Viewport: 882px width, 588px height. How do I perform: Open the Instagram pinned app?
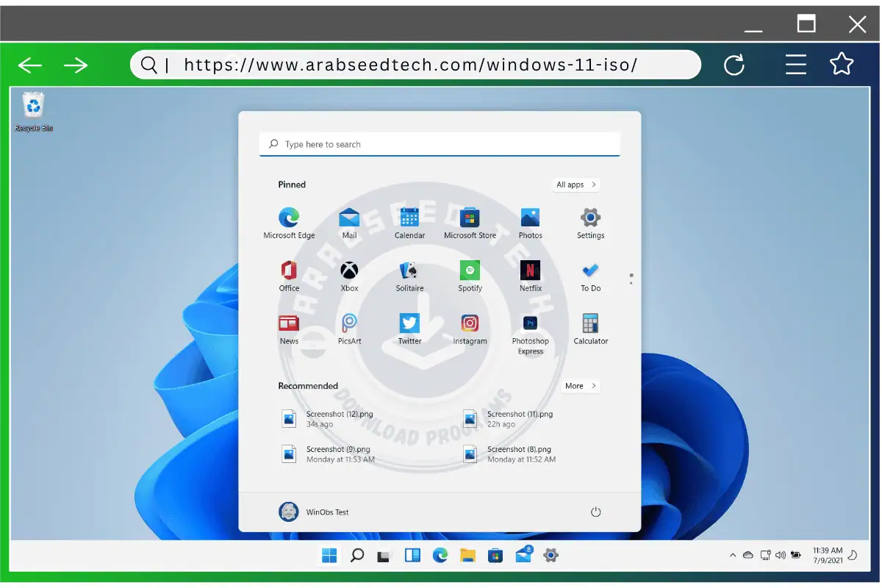[470, 323]
